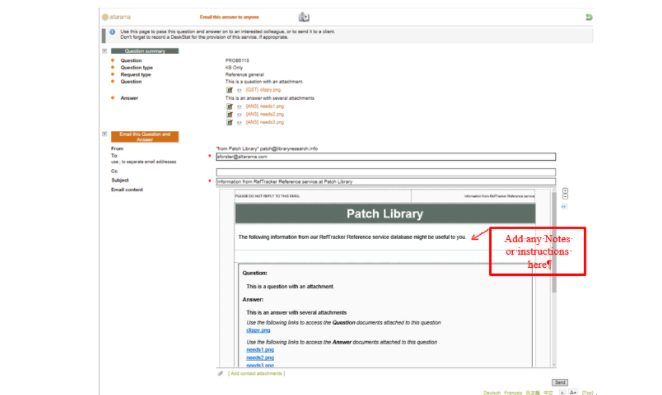Click preview eye icon for clippy.png
This screenshot has height=395, width=662.
pos(239,90)
